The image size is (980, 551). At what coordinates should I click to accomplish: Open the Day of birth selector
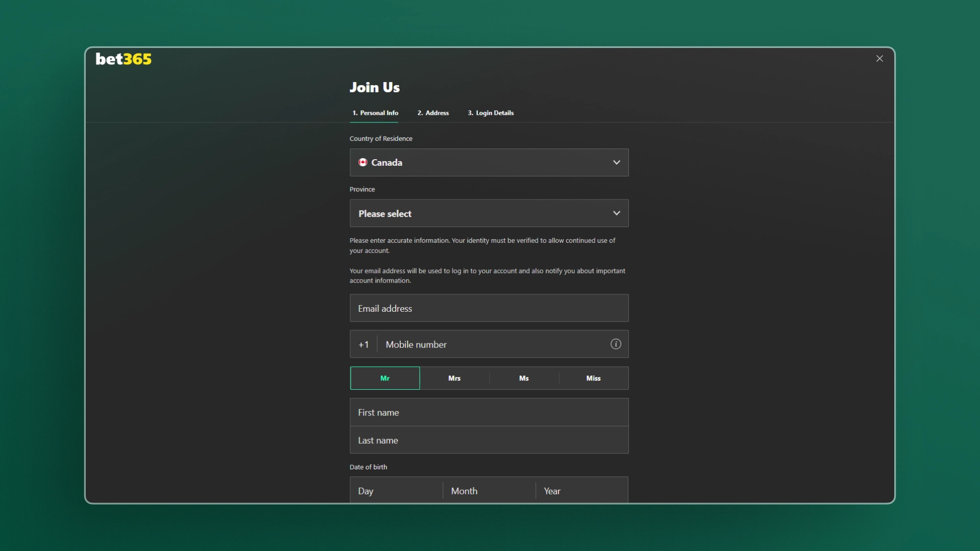pyautogui.click(x=397, y=491)
